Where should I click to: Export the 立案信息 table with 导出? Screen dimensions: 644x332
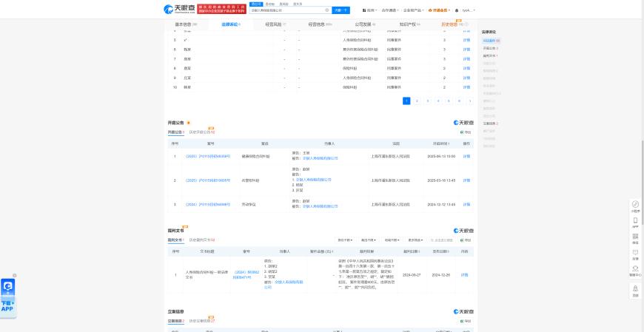(x=466, y=321)
